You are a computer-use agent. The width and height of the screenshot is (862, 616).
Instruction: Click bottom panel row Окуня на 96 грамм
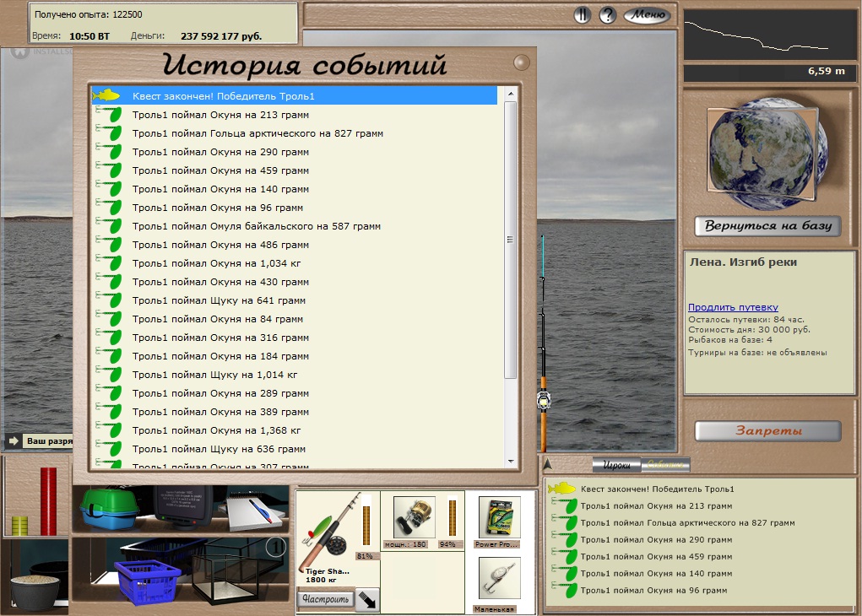coord(699,591)
